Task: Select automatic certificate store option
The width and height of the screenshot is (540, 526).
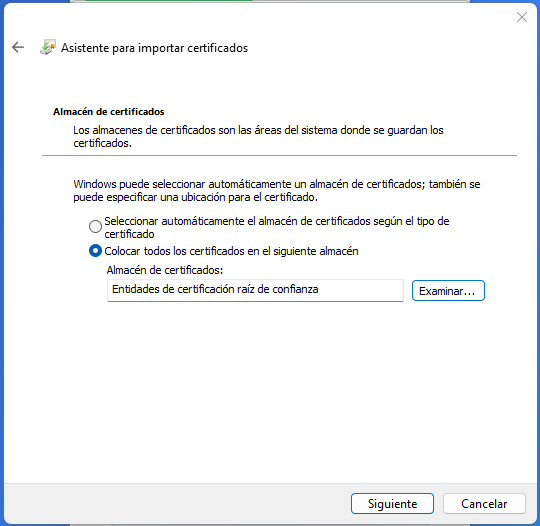Action: pos(95,227)
